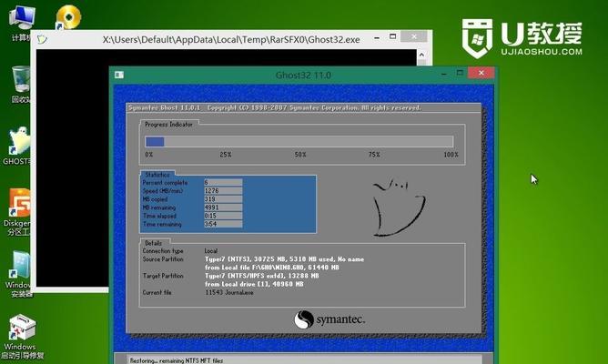608x364 pixels.
Task: Click the Ghost32 11.0 window system icon
Action: point(119,75)
